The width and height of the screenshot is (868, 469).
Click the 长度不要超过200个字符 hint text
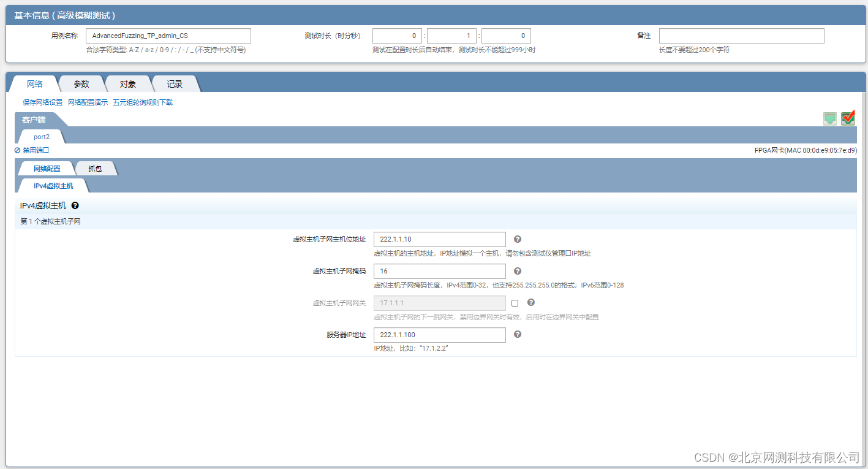pos(694,50)
